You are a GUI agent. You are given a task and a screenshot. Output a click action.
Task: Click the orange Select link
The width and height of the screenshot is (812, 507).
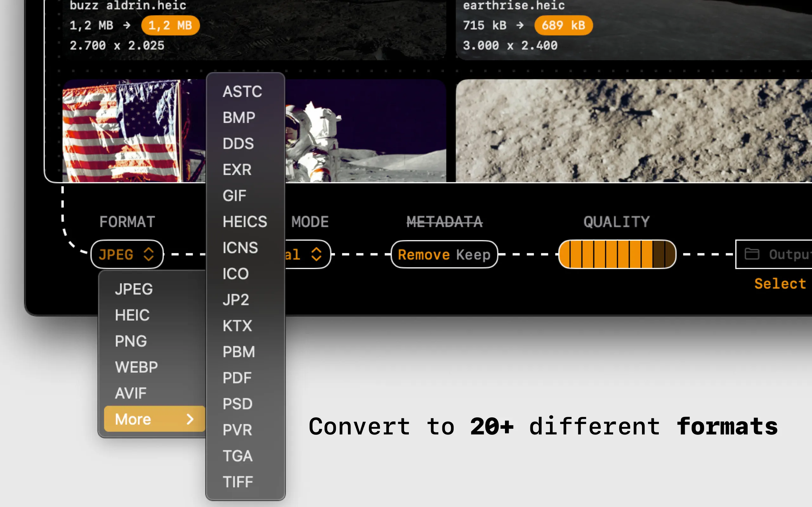pyautogui.click(x=780, y=284)
